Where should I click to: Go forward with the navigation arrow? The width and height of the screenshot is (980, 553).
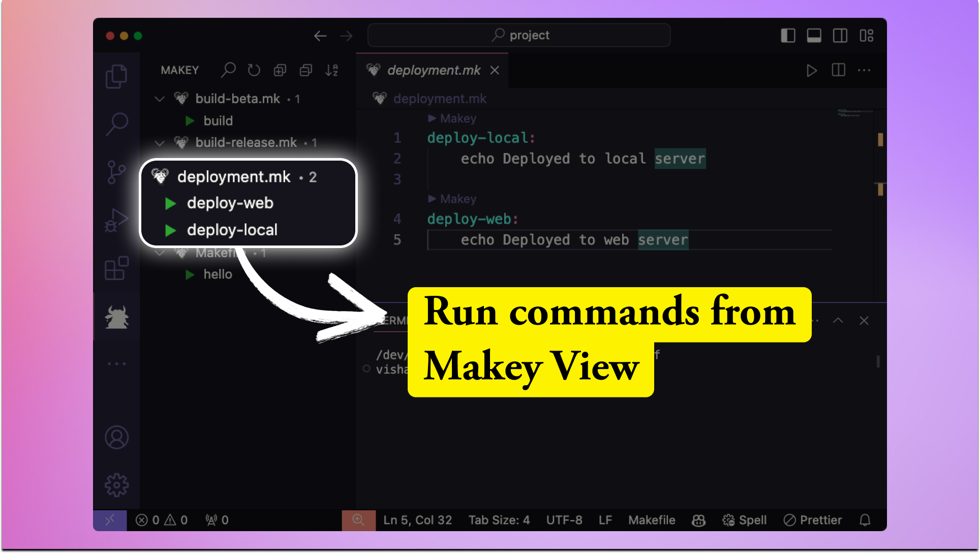(346, 36)
